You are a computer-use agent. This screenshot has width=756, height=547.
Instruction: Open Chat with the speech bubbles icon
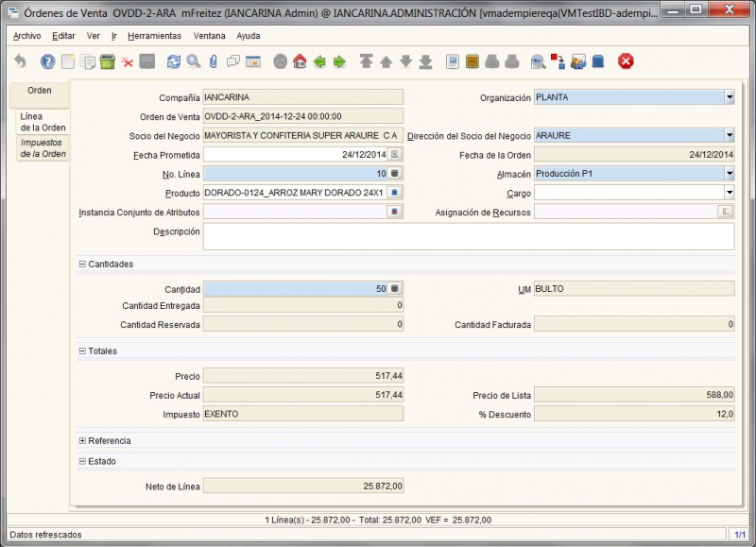(x=233, y=61)
